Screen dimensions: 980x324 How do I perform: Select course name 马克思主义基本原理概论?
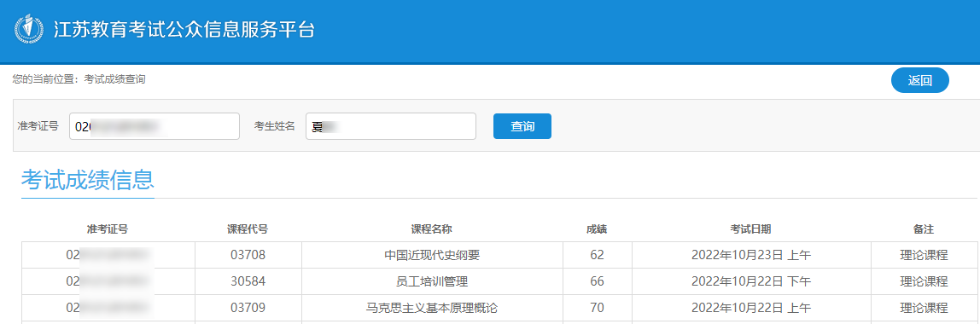tap(432, 308)
